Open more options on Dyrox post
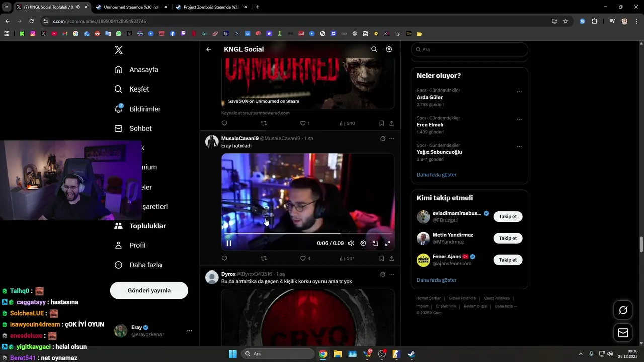The image size is (644, 362). coord(392,274)
